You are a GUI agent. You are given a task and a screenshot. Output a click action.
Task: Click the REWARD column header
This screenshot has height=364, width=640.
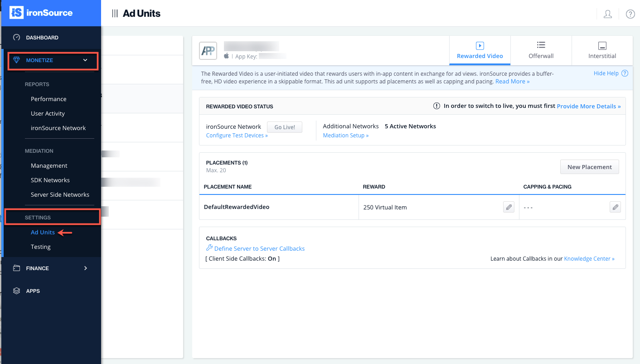pos(374,187)
